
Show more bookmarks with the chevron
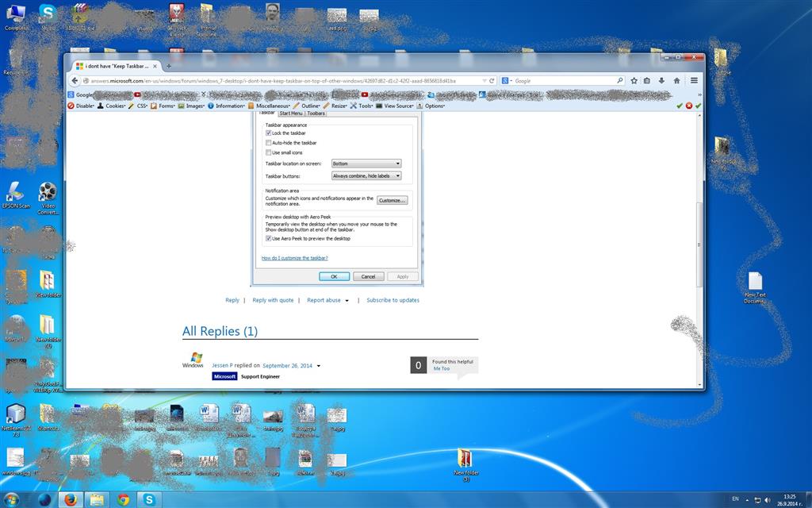point(699,95)
